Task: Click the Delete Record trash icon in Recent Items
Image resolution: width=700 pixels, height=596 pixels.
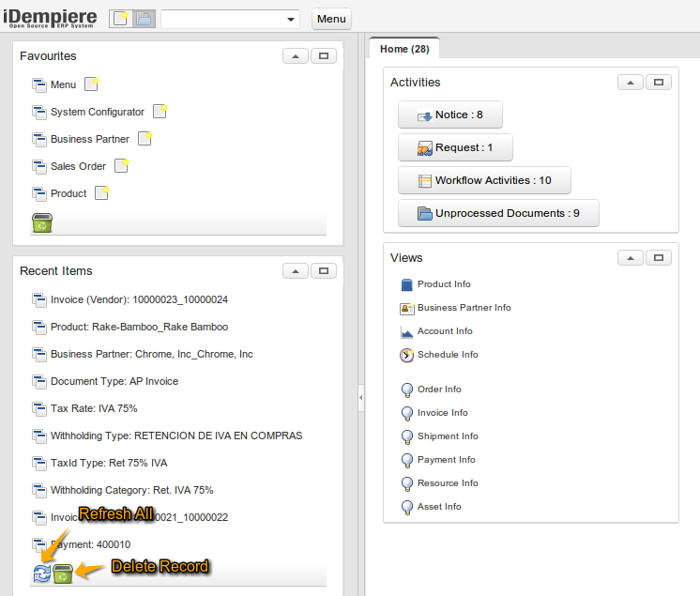Action: [63, 573]
